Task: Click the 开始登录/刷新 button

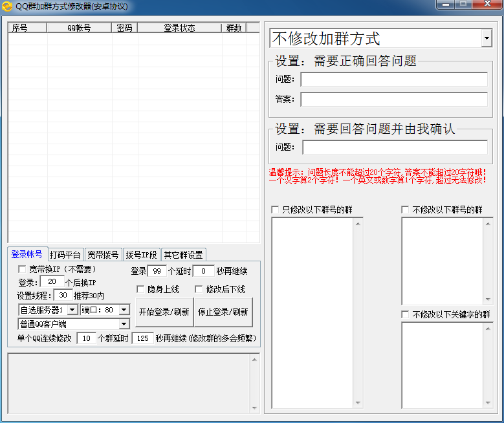Action: [x=164, y=312]
